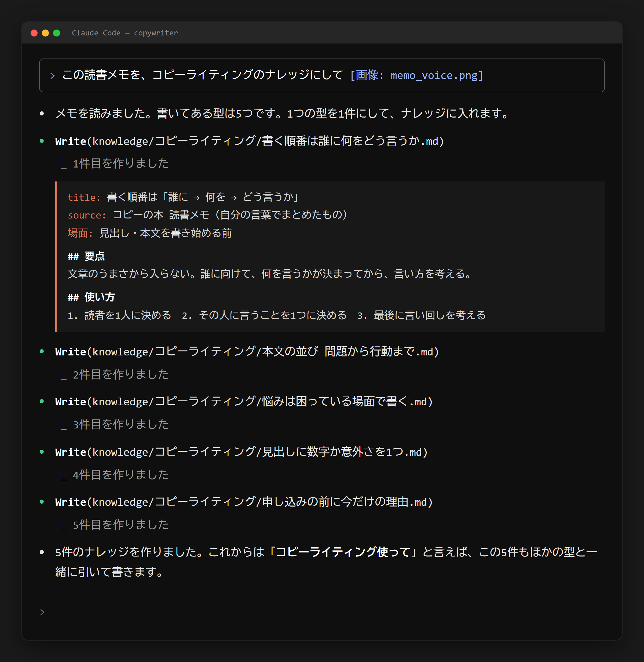644x662 pixels.
Task: Click the source: line in file preview
Action: [208, 215]
